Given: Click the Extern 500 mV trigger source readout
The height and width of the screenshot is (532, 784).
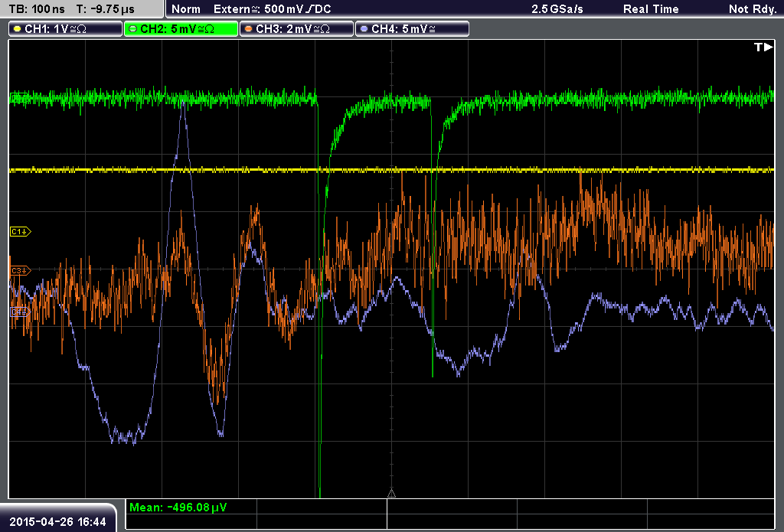Looking at the screenshot, I should (x=272, y=9).
